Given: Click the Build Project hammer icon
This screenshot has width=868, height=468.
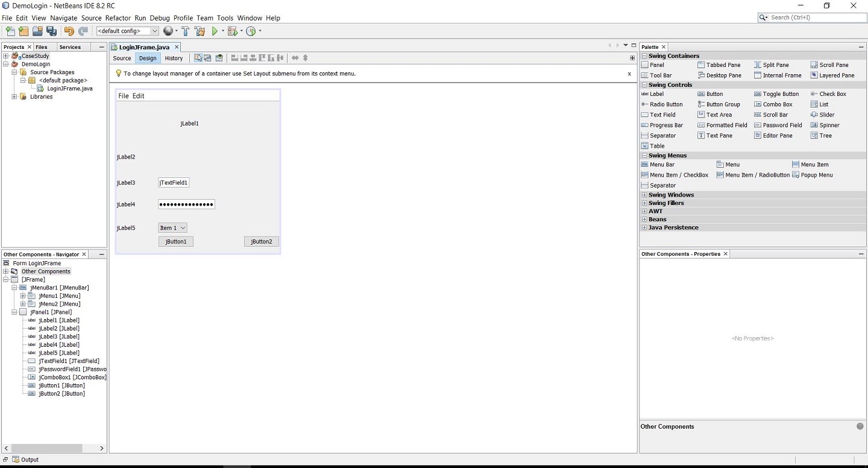Looking at the screenshot, I should coord(186,31).
